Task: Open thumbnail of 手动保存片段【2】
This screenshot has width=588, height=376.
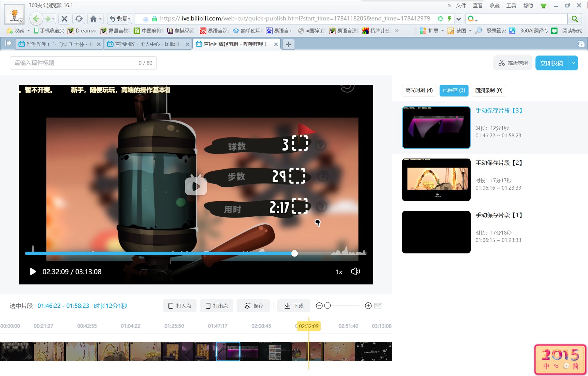Action: pos(436,180)
